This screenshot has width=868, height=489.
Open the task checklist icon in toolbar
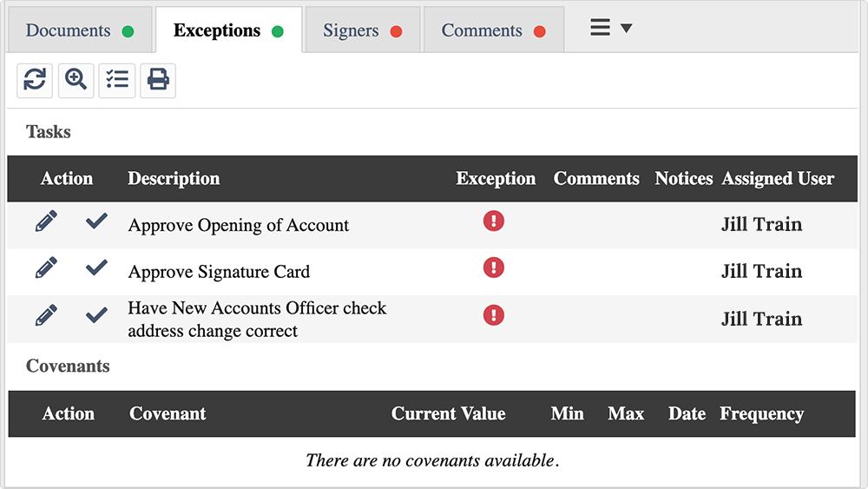pos(117,80)
